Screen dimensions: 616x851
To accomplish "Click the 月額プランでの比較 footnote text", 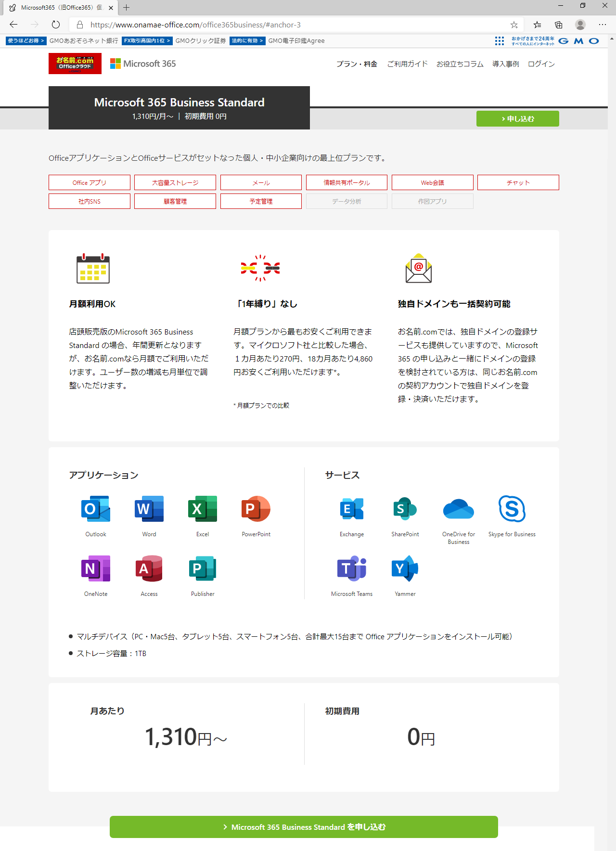I will coord(261,405).
